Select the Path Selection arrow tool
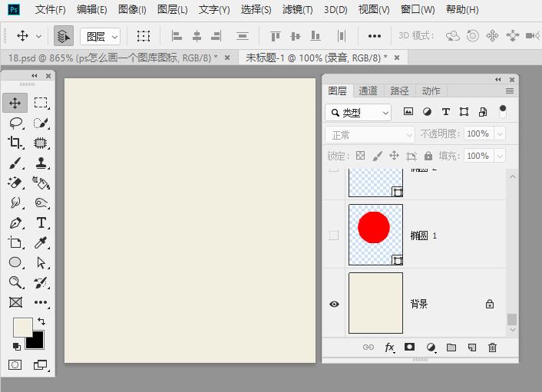The height and width of the screenshot is (392, 542). point(41,263)
